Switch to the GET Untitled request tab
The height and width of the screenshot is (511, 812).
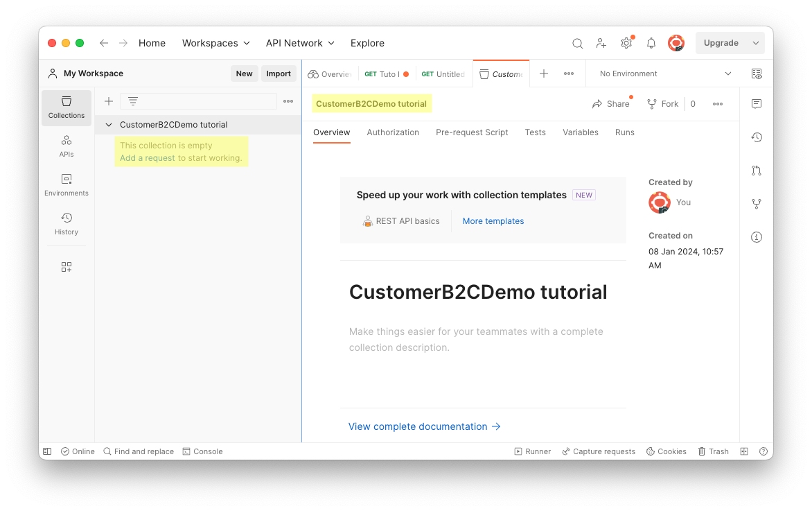pyautogui.click(x=443, y=74)
